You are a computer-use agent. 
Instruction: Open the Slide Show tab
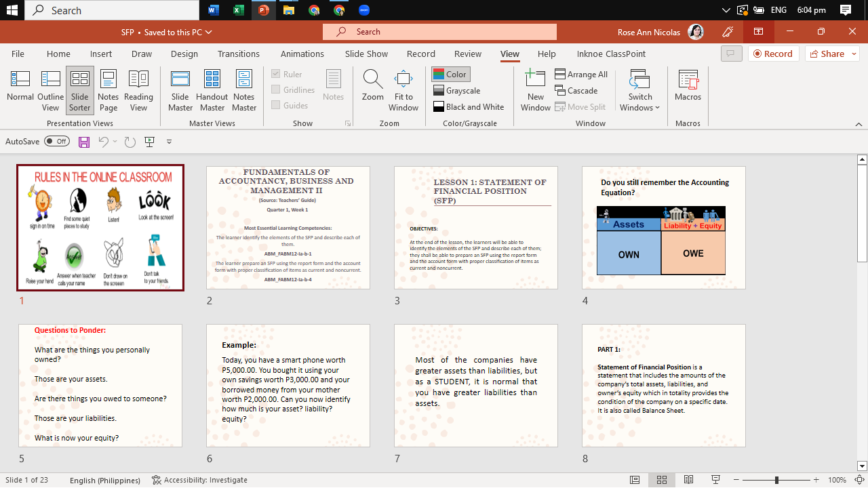point(366,54)
